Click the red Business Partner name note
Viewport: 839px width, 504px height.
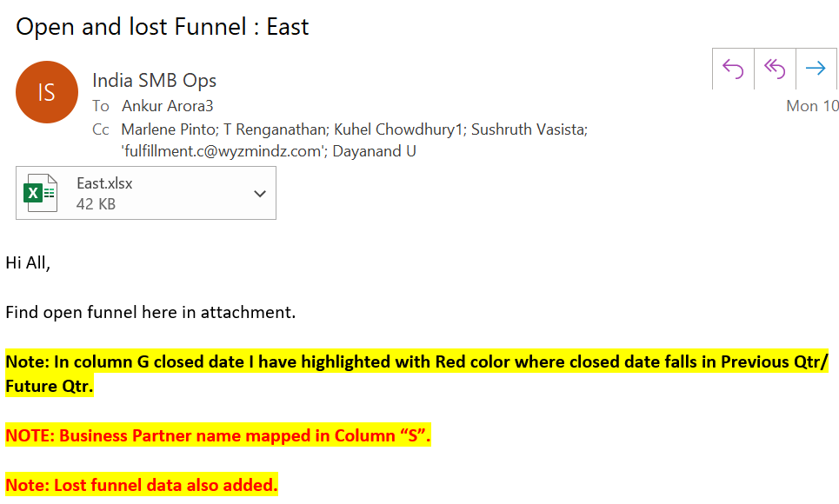click(217, 436)
